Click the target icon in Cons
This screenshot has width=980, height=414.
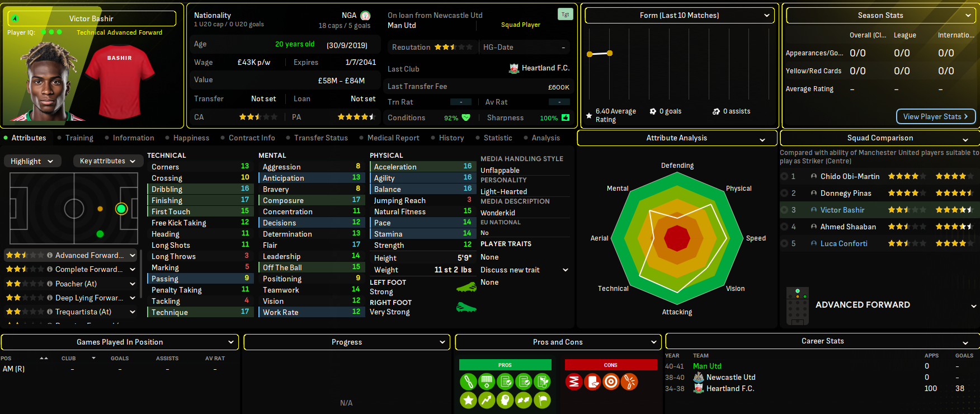(611, 382)
